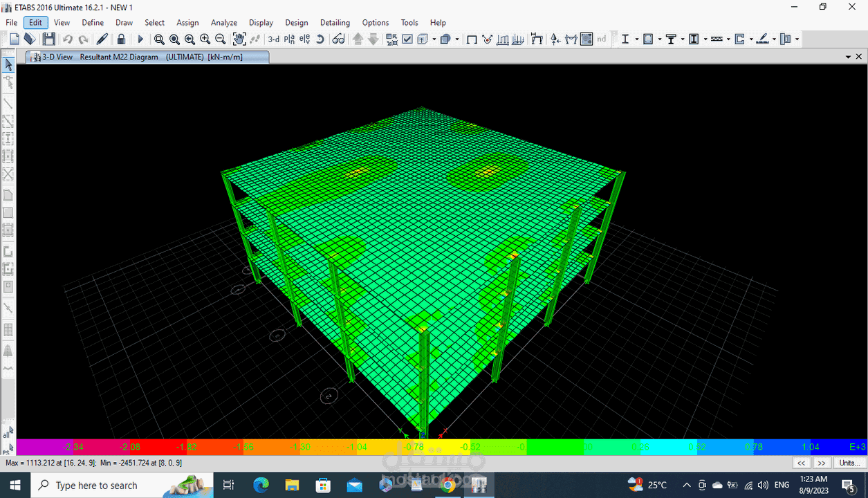The height and width of the screenshot is (498, 868).
Task: Switch to elevation view button
Action: point(304,39)
